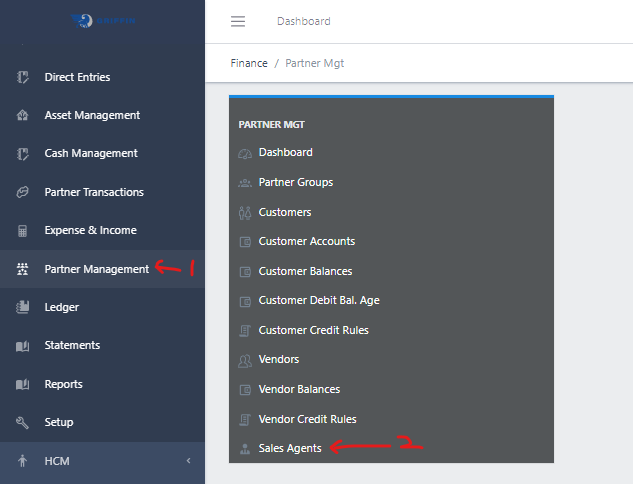The height and width of the screenshot is (484, 633).
Task: Open Dashboard in the Partner Mgt panel
Action: pyautogui.click(x=285, y=152)
